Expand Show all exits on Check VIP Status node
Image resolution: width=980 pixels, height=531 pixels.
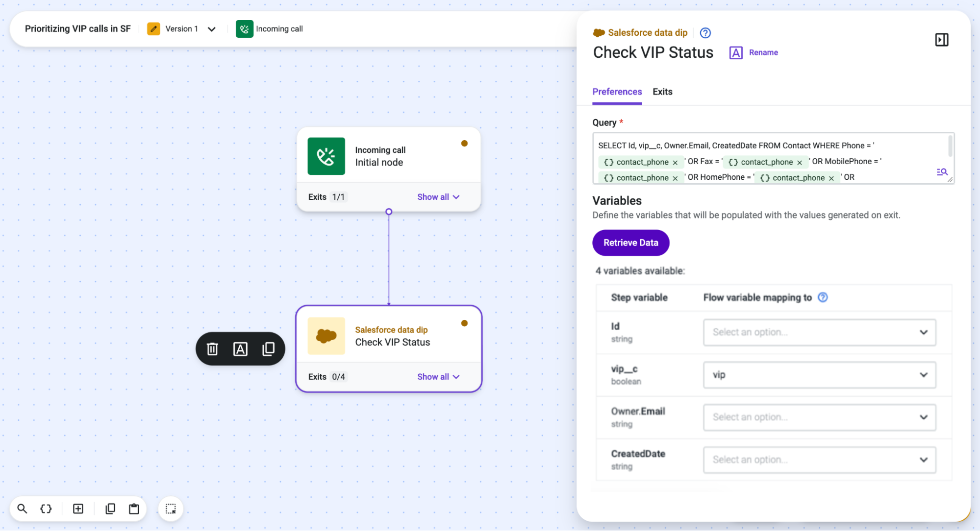[x=438, y=377]
